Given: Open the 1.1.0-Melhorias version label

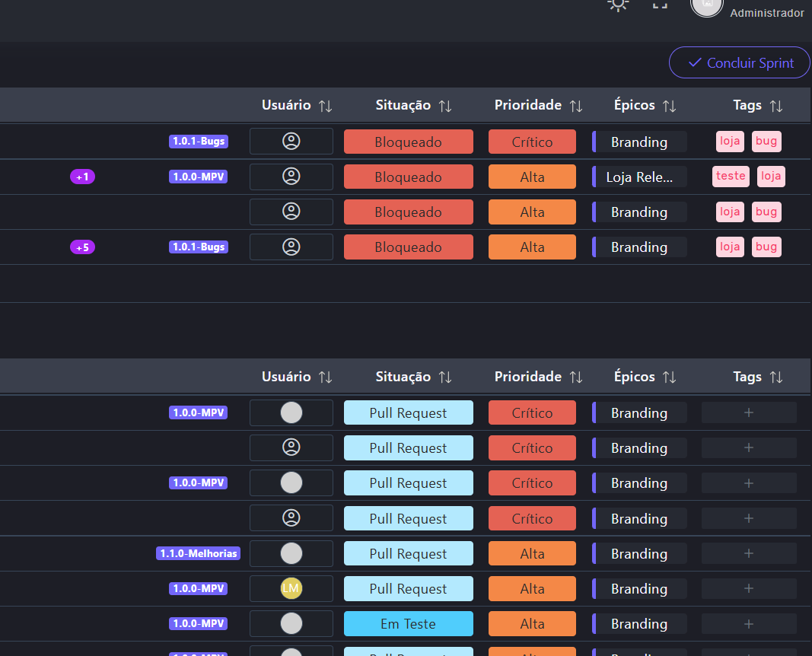Looking at the screenshot, I should click(198, 553).
